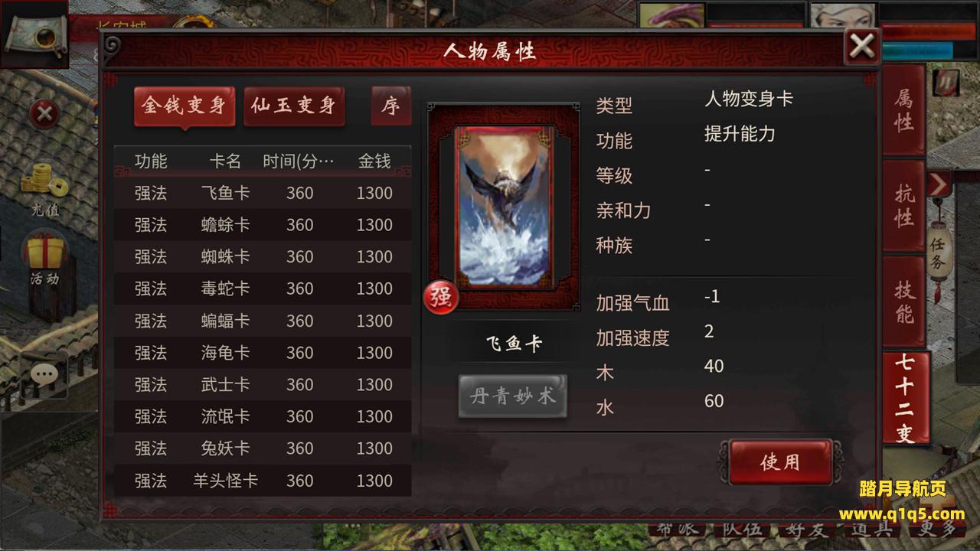
Task: Open the recharge gold coins icon
Action: (45, 187)
